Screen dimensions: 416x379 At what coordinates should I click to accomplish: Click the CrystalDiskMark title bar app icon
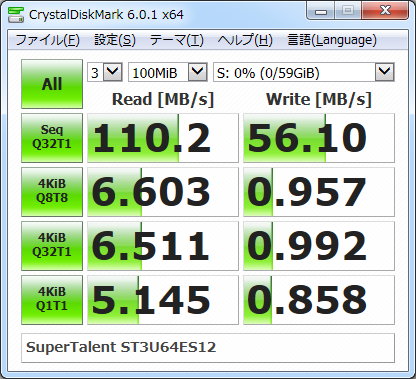15,14
